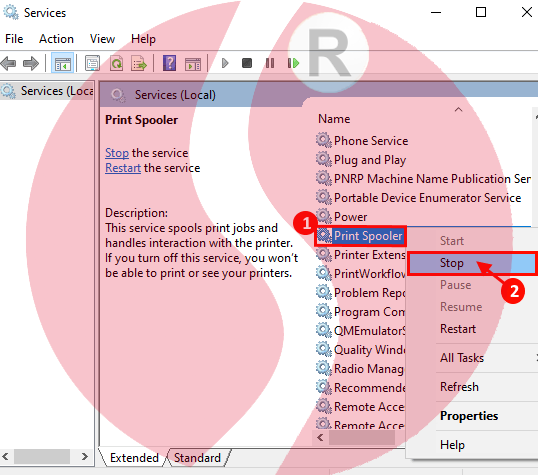The image size is (538, 475).
Task: Switch to the Extended tab
Action: [x=134, y=457]
